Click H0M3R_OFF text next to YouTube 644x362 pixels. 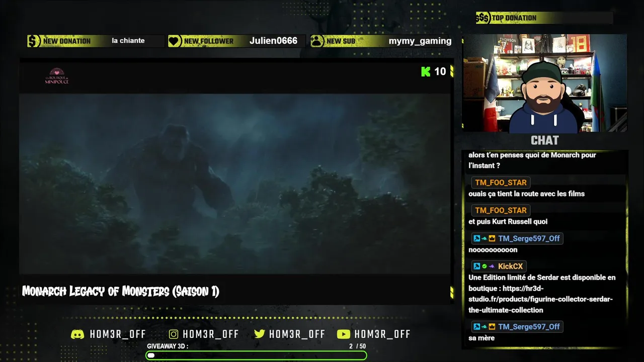click(x=382, y=334)
